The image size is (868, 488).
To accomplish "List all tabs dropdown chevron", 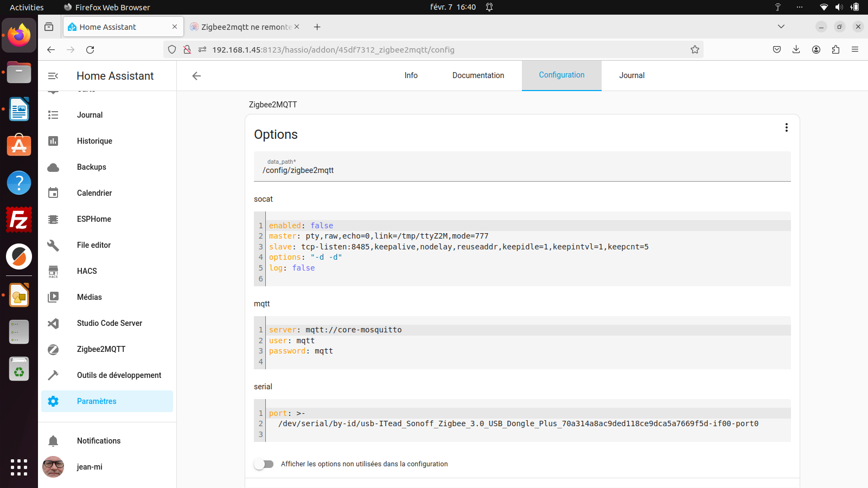I will 781,27.
